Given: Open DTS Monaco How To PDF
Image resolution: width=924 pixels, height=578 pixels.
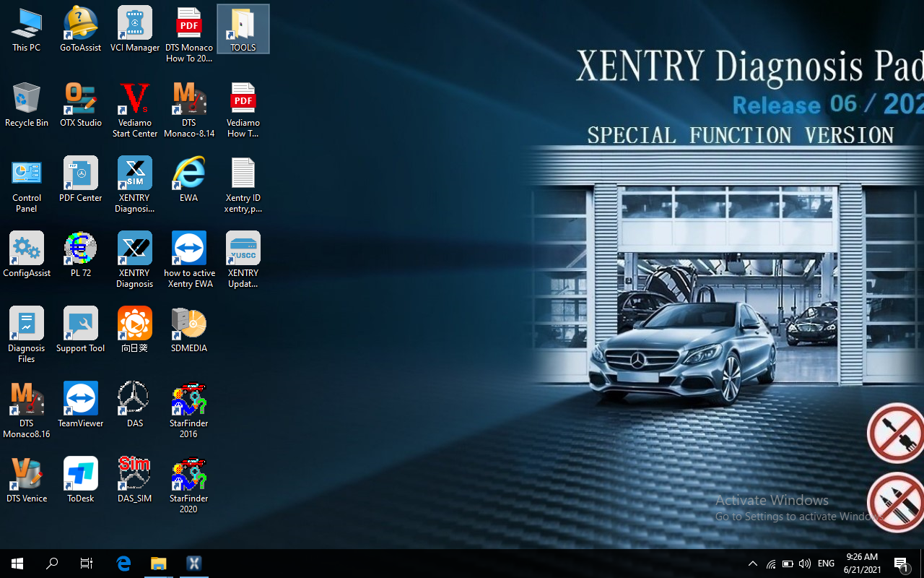Looking at the screenshot, I should 189,34.
